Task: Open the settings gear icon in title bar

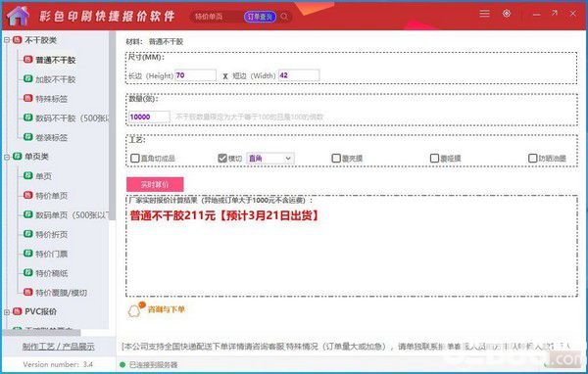Action: pyautogui.click(x=507, y=14)
